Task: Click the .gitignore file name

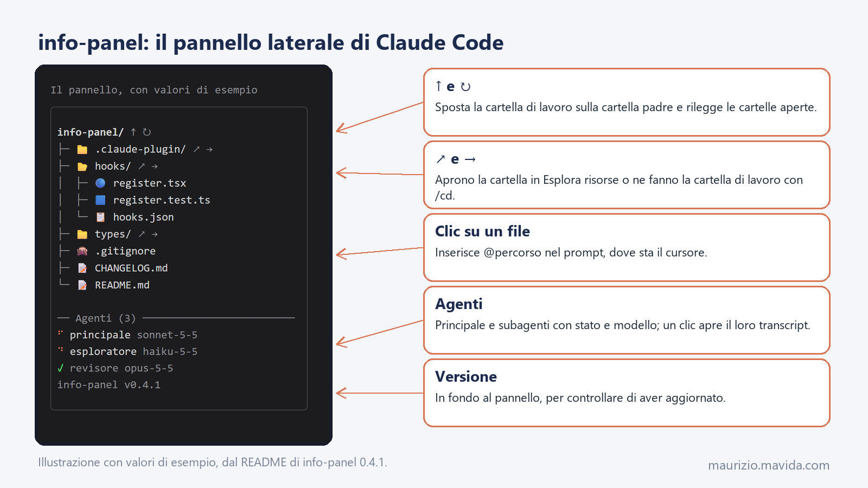Action: click(125, 251)
